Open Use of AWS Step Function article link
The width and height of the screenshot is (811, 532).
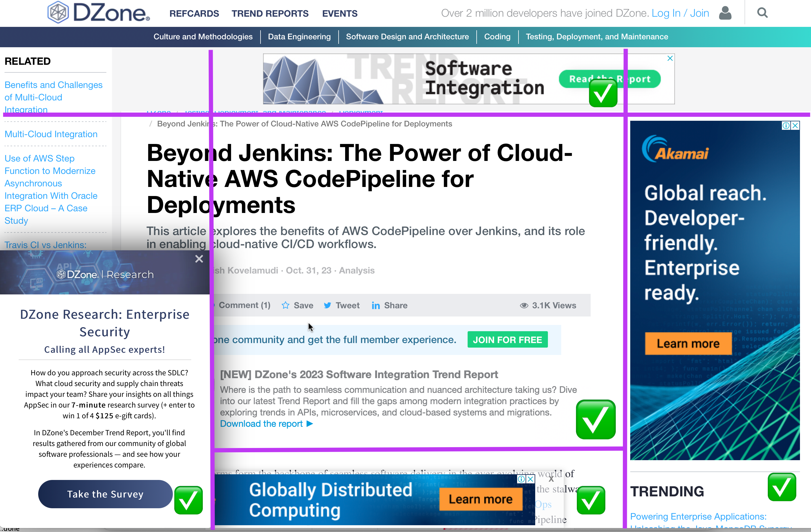(x=51, y=189)
